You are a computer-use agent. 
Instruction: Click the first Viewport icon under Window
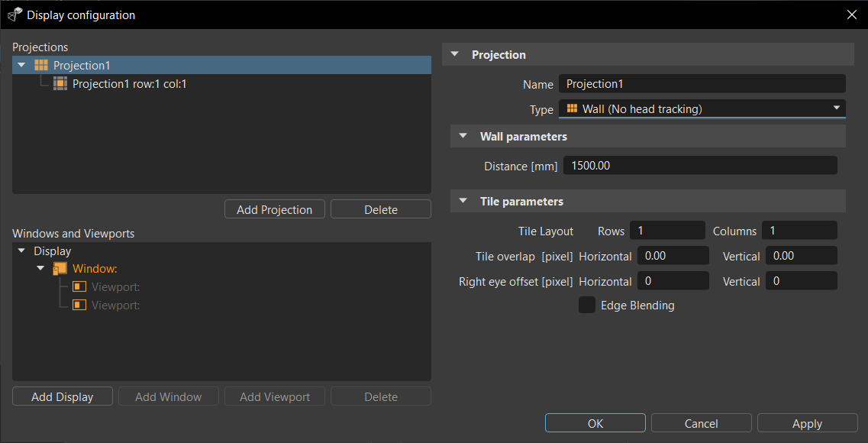click(79, 286)
